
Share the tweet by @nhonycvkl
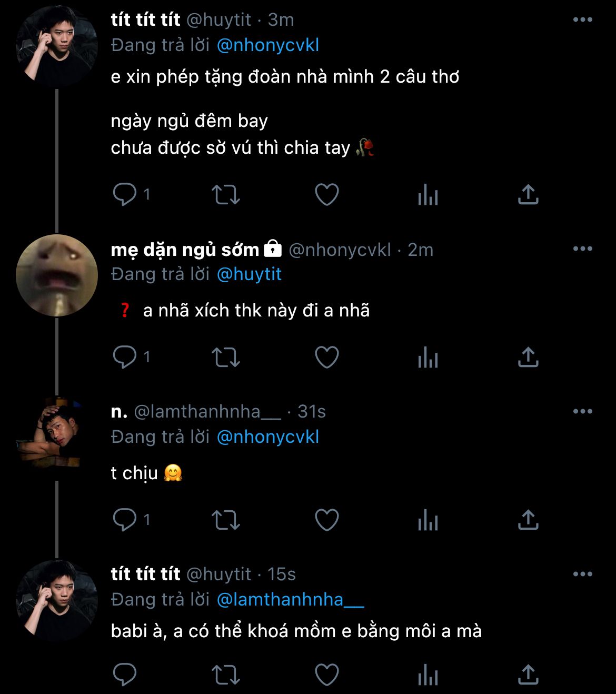point(528,358)
